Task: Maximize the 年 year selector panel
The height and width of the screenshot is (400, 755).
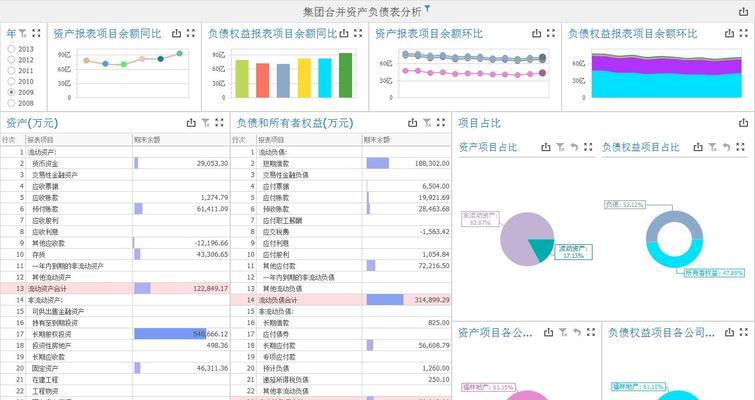Action: pyautogui.click(x=37, y=33)
